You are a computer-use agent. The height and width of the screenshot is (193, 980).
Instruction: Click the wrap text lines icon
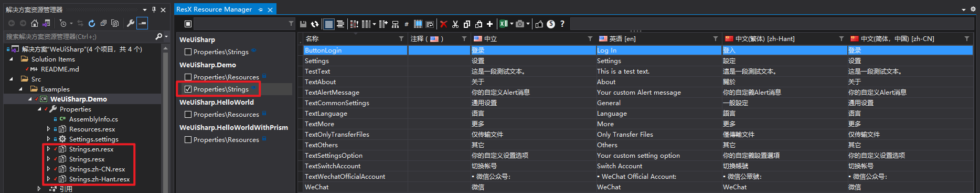click(x=430, y=24)
